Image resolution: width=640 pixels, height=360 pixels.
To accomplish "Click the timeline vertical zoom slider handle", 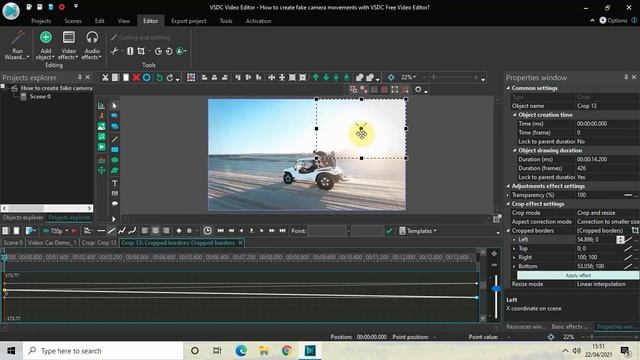I will click(496, 289).
